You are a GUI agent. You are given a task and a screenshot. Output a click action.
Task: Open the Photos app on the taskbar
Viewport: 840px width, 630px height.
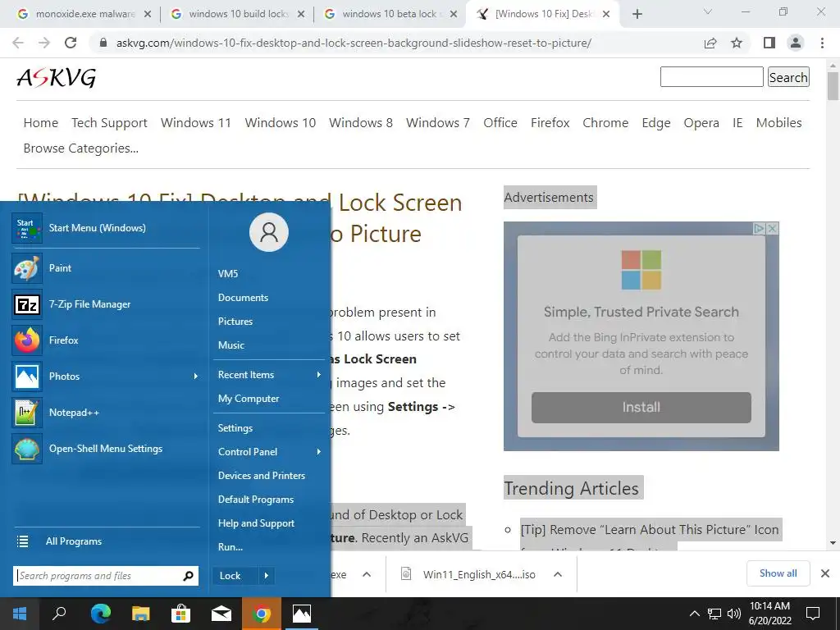(x=302, y=614)
